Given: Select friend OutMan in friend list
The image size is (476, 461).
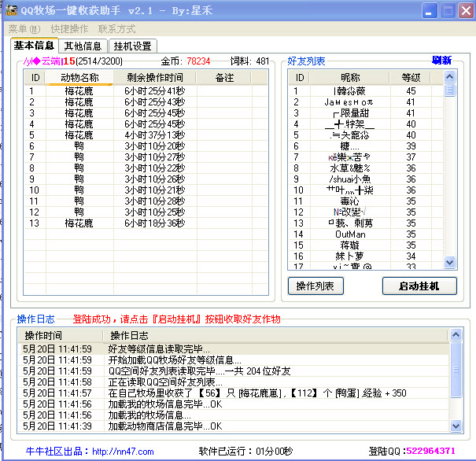Looking at the screenshot, I should (x=350, y=234).
